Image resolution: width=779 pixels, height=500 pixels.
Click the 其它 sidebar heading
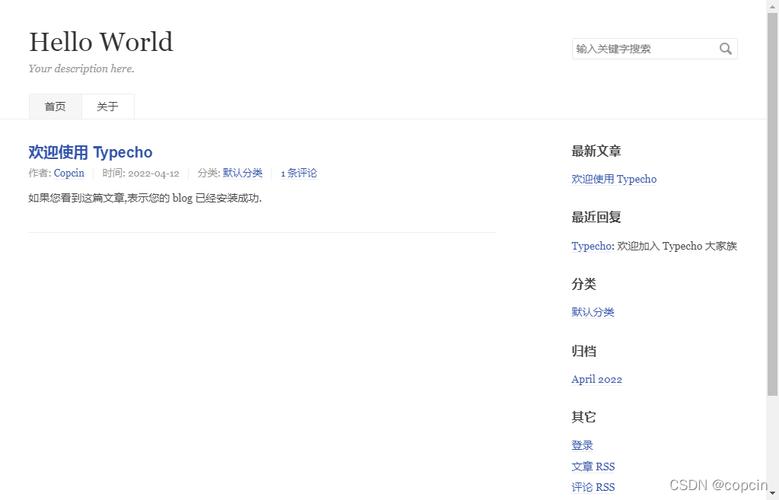pos(584,417)
